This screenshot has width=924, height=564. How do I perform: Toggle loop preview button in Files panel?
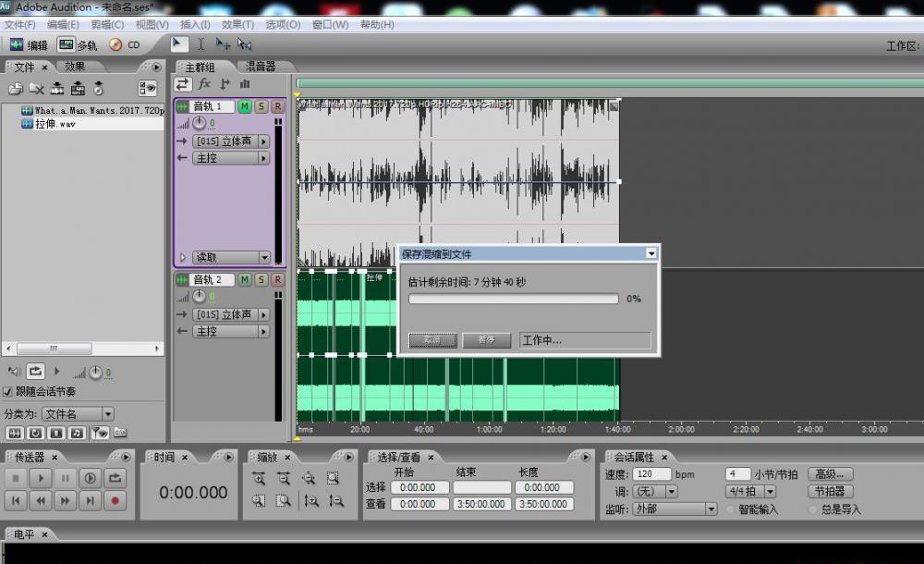(x=35, y=371)
